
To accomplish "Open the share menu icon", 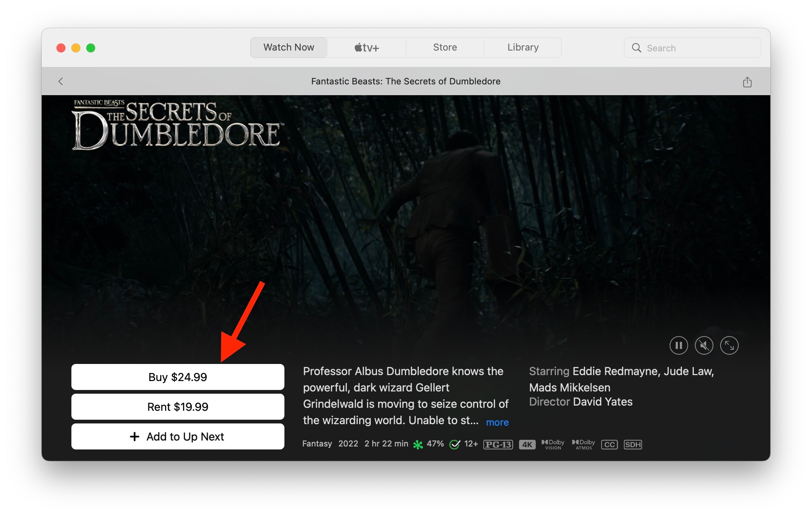I will click(747, 82).
